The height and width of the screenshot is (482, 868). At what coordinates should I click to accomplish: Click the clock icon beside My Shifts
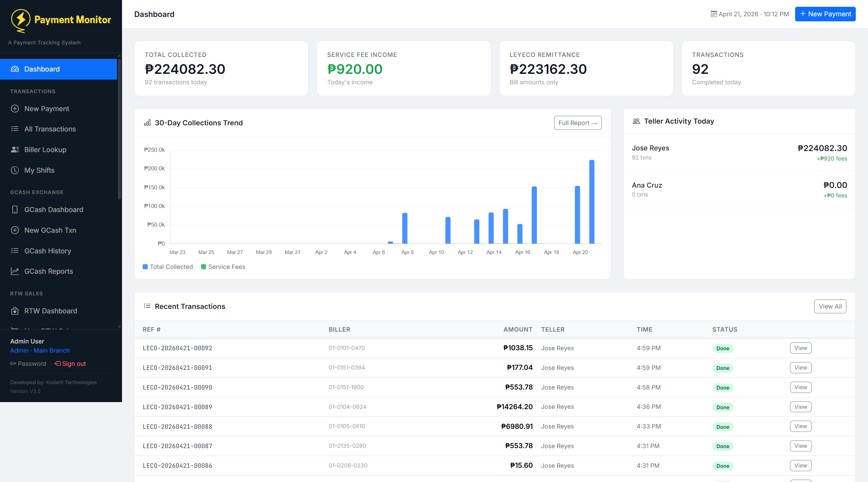coord(15,170)
